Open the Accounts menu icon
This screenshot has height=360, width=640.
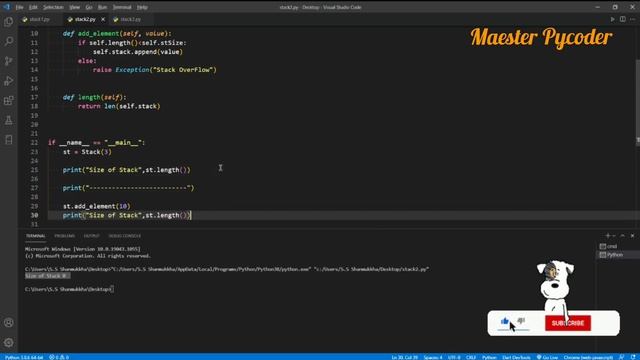[9, 323]
